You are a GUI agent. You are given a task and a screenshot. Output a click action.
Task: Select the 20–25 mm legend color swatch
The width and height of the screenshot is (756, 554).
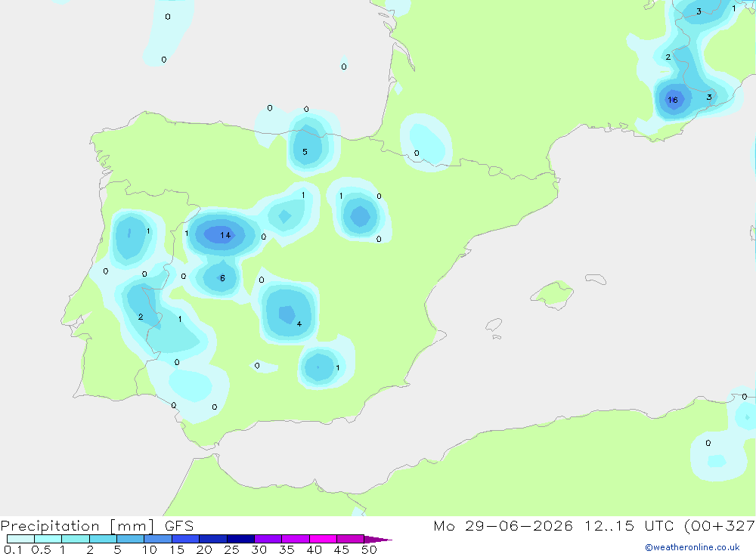213,539
